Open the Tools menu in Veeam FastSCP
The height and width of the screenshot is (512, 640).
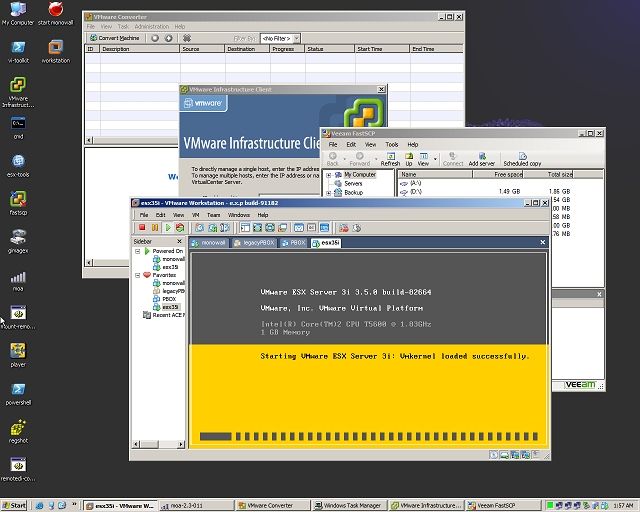point(391,145)
